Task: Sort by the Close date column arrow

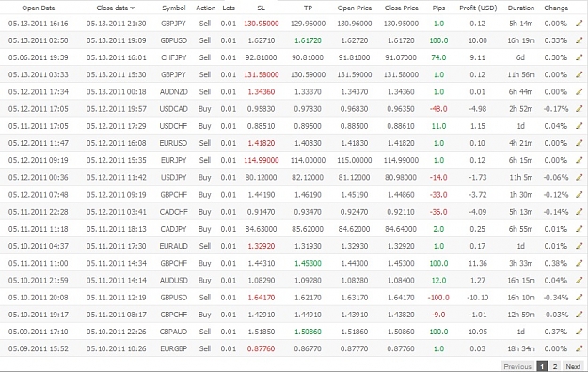Action: click(x=133, y=8)
